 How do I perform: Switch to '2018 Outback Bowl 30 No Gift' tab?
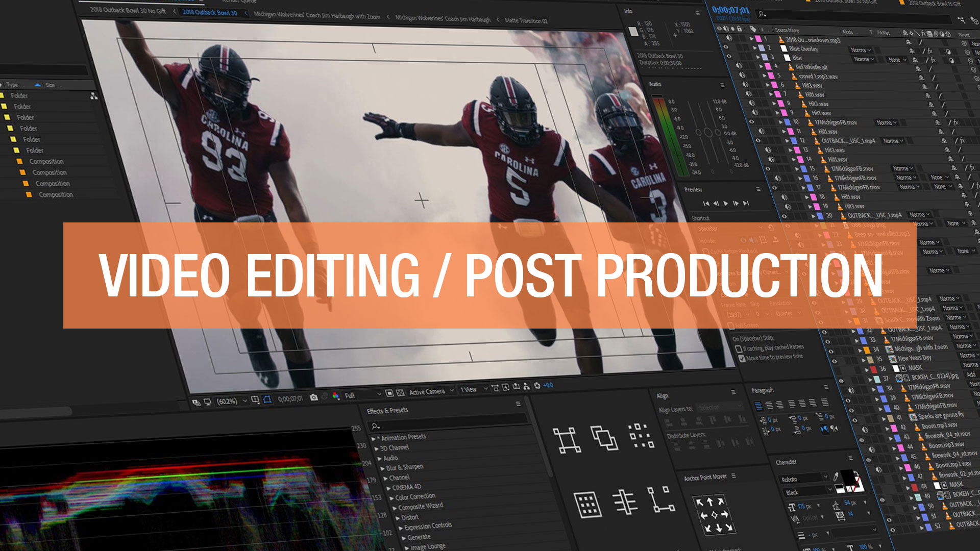point(128,10)
